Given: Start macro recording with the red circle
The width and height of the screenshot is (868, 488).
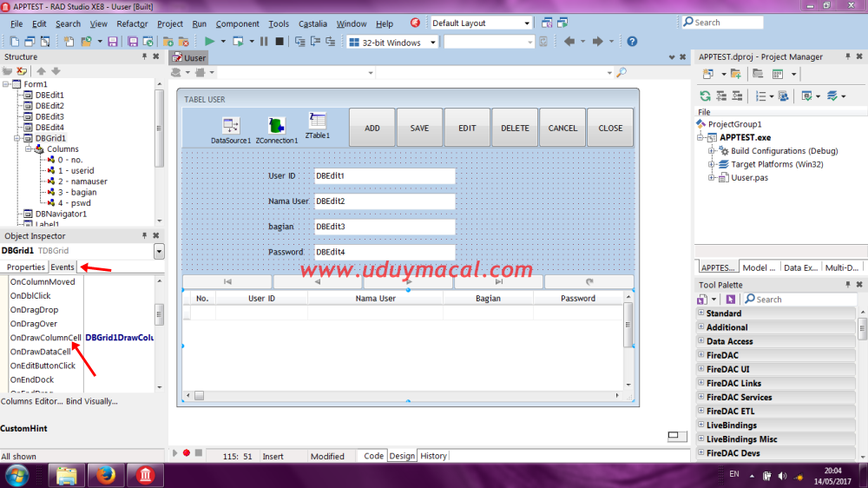Looking at the screenshot, I should (x=187, y=453).
